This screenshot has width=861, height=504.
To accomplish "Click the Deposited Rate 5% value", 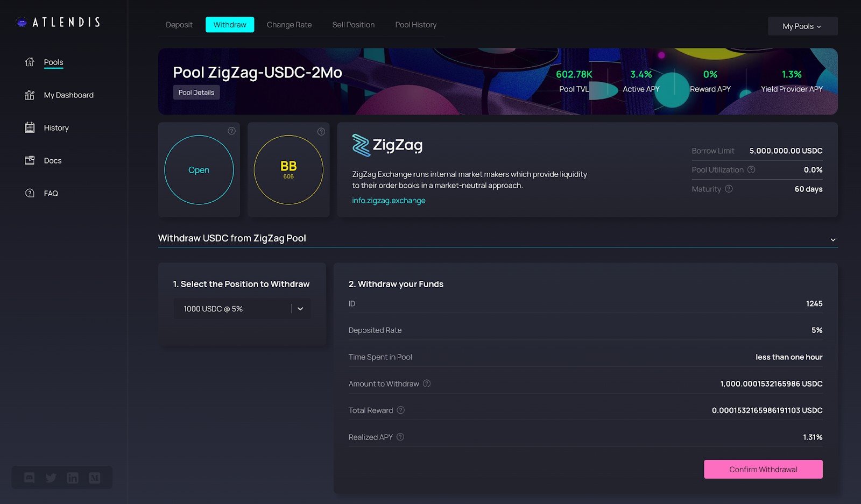I will pyautogui.click(x=817, y=330).
